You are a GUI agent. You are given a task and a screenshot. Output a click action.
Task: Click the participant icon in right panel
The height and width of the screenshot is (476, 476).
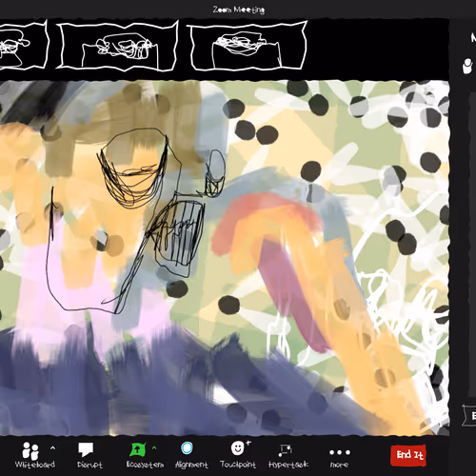[x=467, y=66]
